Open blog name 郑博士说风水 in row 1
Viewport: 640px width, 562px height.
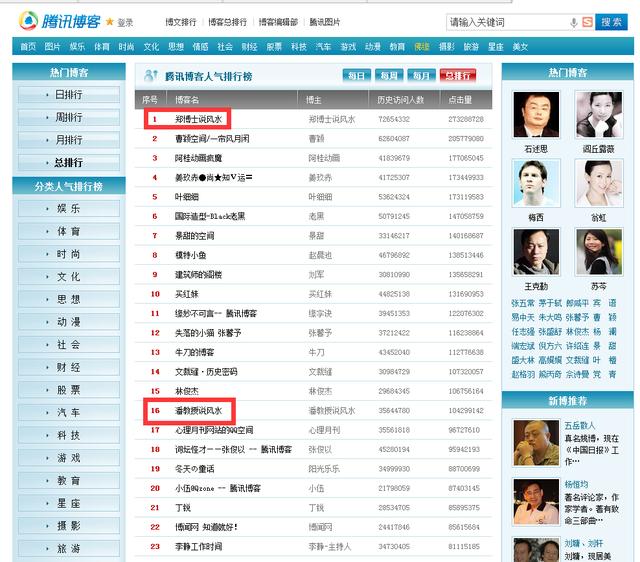(198, 119)
